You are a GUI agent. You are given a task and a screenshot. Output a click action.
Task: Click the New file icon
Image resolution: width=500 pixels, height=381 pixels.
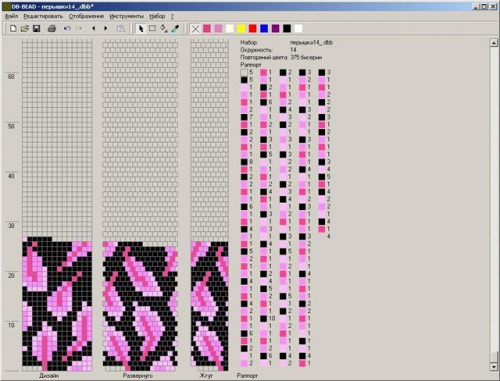(13, 29)
